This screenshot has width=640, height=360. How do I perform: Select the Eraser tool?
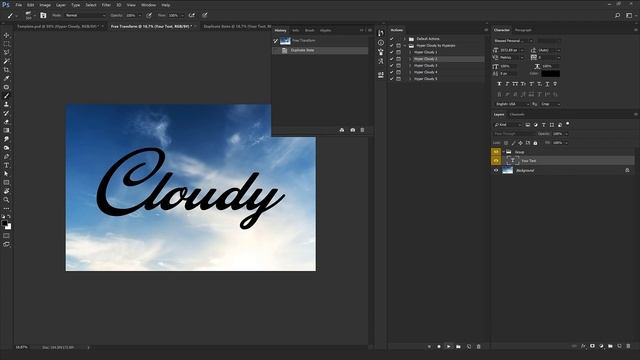6,122
